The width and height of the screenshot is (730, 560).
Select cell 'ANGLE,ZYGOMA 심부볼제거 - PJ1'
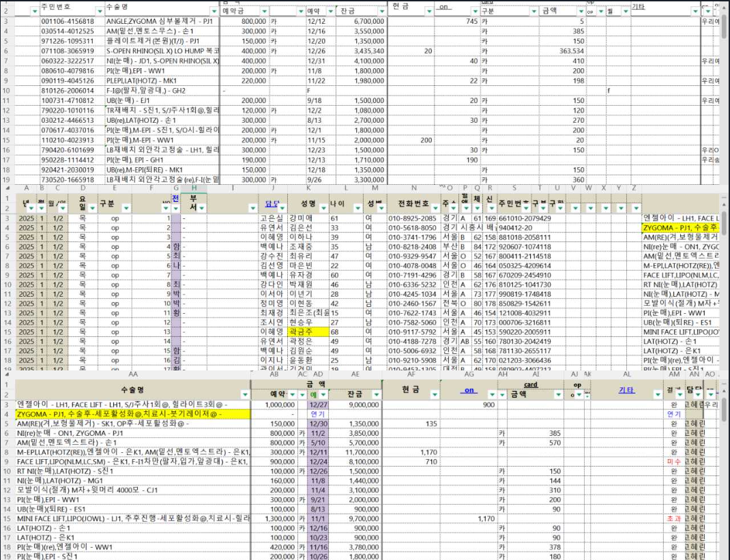(162, 21)
